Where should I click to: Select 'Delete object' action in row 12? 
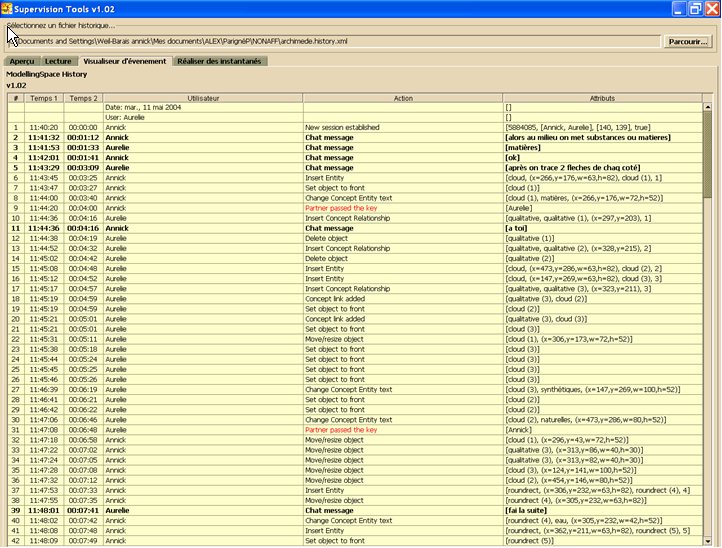(x=403, y=239)
